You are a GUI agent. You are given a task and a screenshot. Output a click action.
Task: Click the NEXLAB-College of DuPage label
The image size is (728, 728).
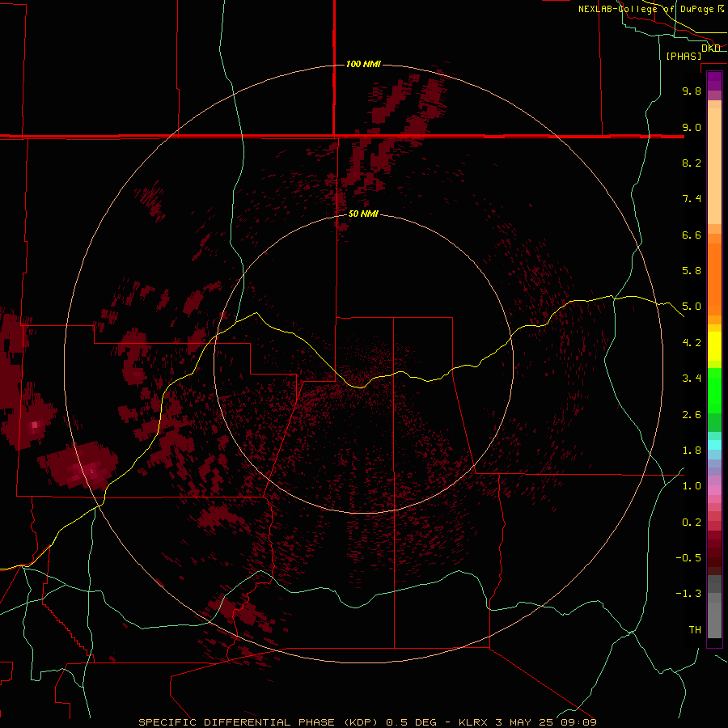pos(645,9)
